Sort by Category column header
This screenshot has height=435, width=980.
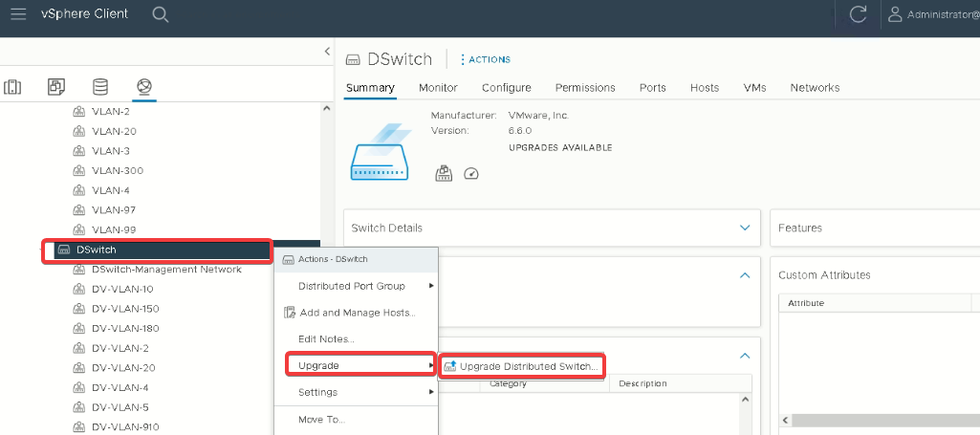[x=508, y=383]
